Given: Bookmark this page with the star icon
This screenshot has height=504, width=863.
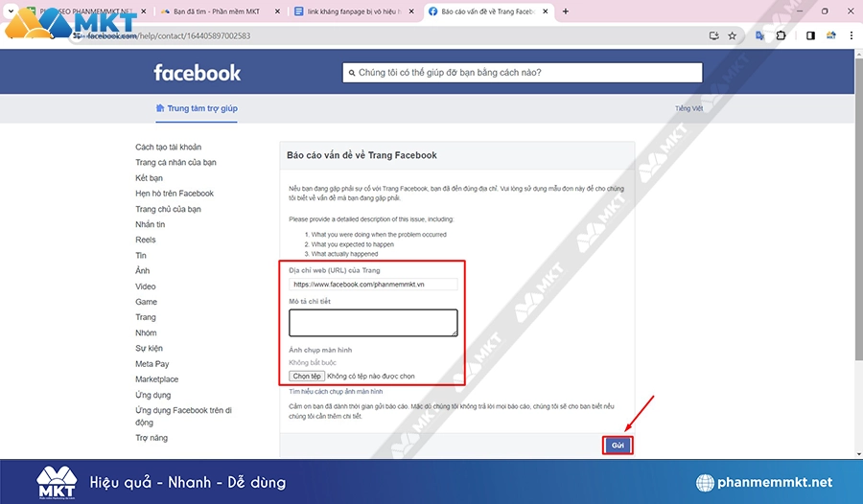Looking at the screenshot, I should pyautogui.click(x=732, y=35).
